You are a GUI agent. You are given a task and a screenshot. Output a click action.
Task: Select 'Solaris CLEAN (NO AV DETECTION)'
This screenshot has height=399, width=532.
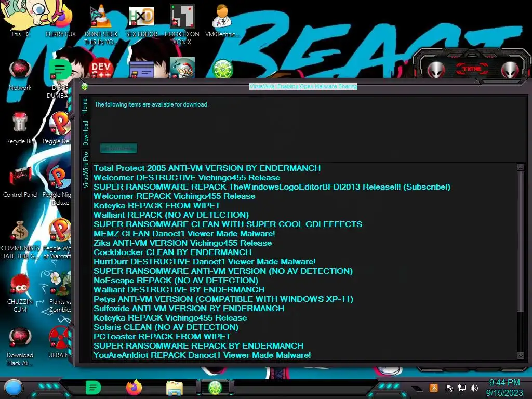[166, 327]
